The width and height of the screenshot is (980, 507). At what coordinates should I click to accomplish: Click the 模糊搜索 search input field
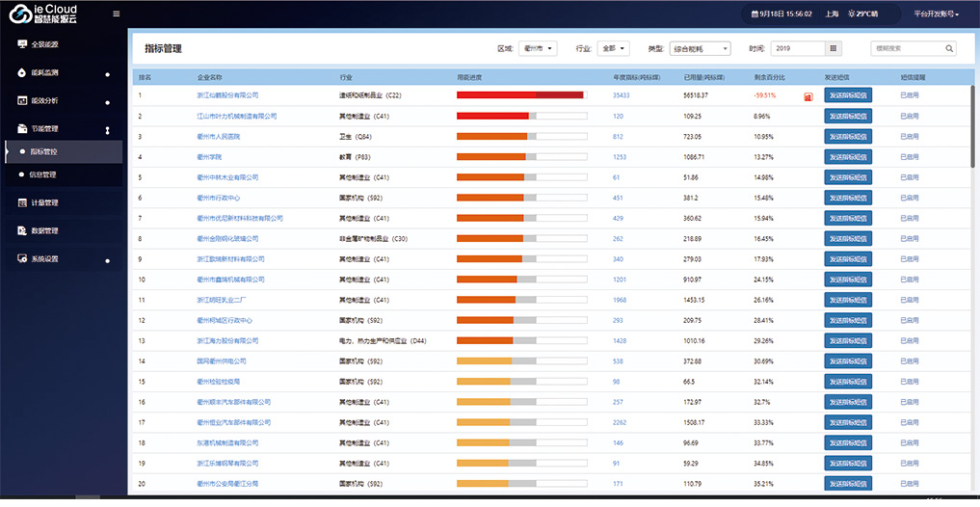[905, 48]
